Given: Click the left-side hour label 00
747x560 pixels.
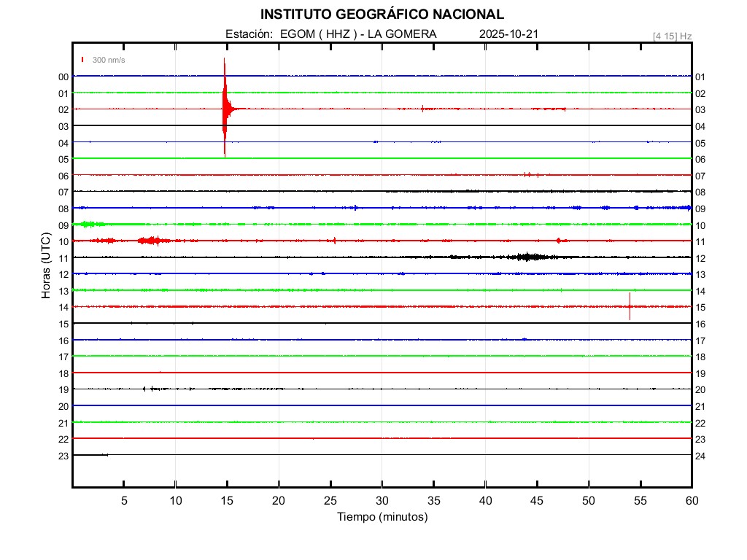Looking at the screenshot, I should click(63, 77).
